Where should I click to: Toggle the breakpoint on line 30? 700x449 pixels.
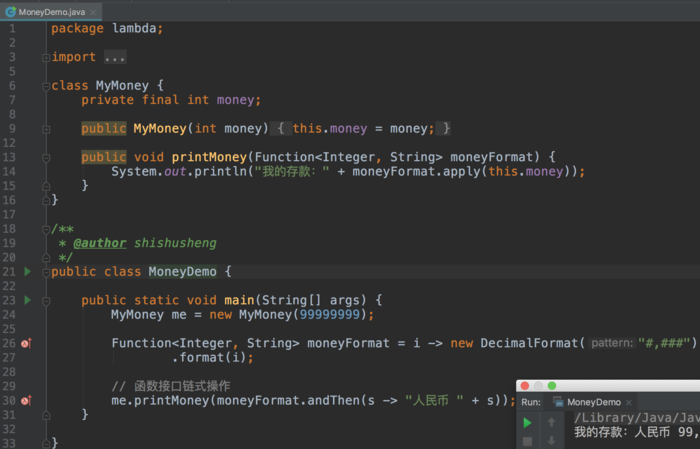[26, 401]
